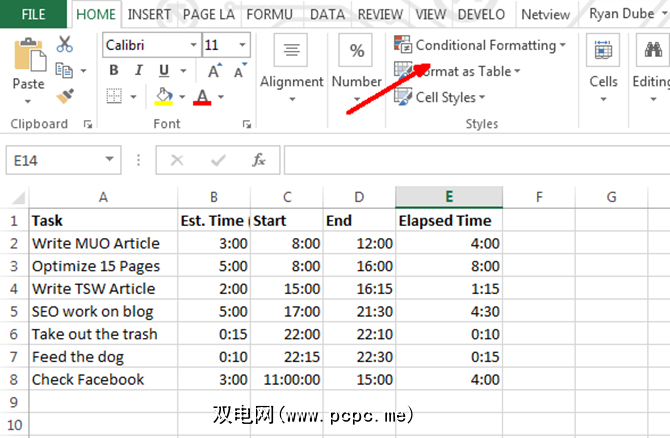Select column E header

coord(449,197)
